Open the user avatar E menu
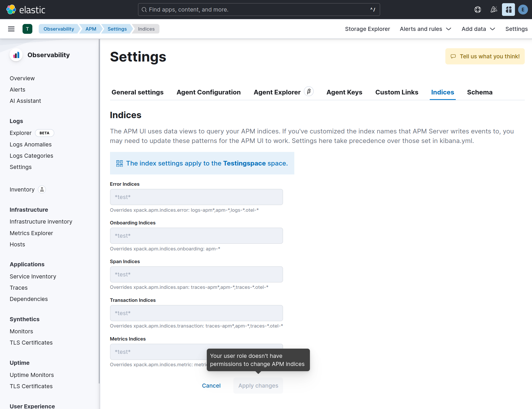Viewport: 532px width, 409px height. (523, 10)
